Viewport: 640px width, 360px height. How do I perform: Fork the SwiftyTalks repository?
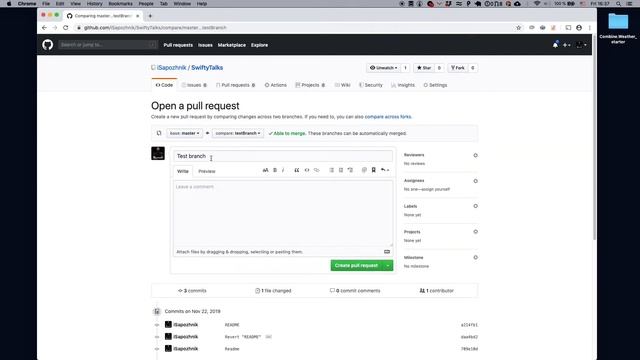coord(458,68)
